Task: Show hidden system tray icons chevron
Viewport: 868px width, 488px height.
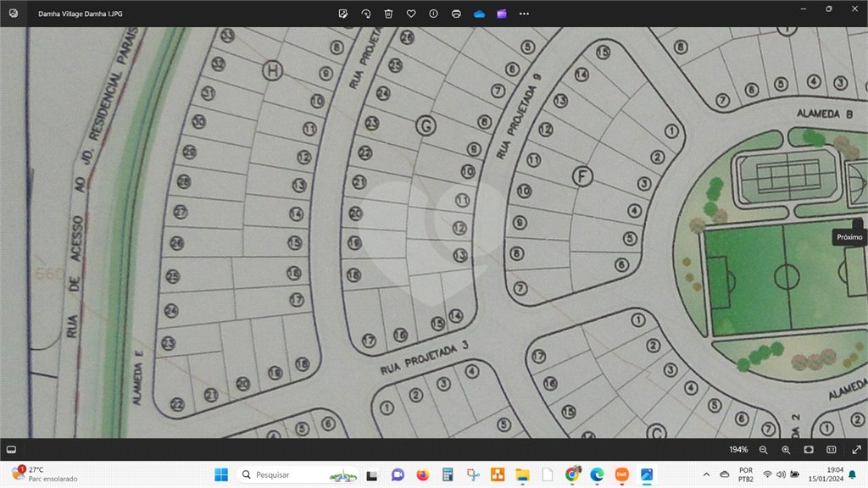Action: point(706,474)
